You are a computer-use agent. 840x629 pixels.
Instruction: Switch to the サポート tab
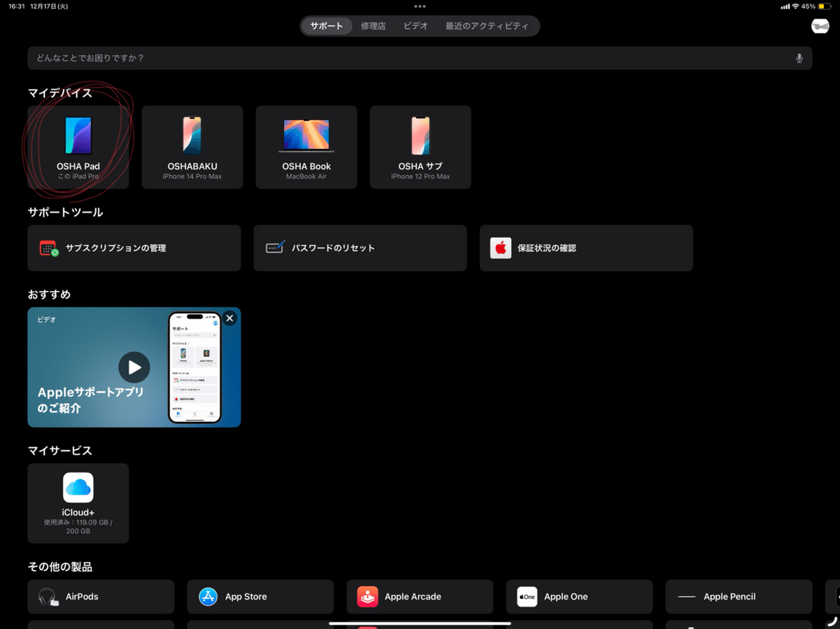pyautogui.click(x=327, y=26)
